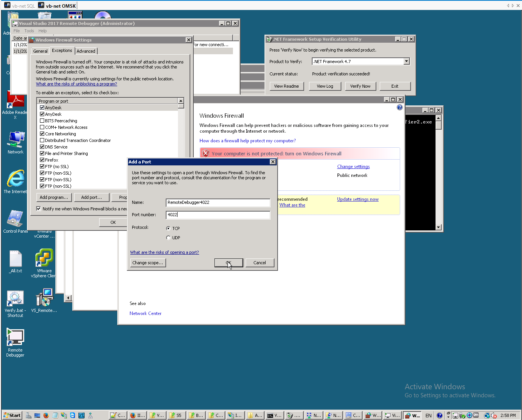Select the _All.txt file on the desktop
The width and height of the screenshot is (522, 420).
tap(15, 262)
